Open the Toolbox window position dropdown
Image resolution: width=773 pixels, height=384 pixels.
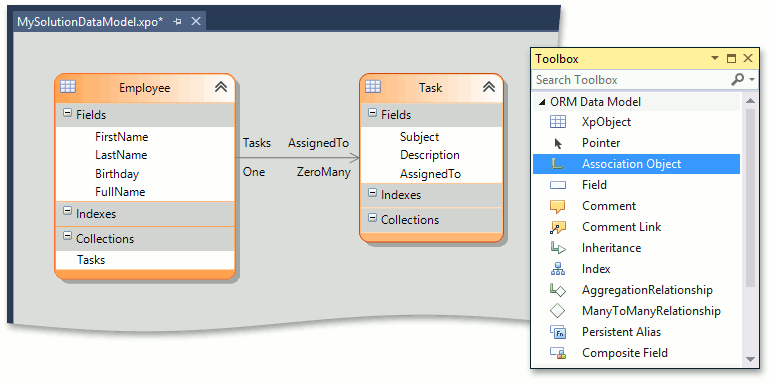[x=715, y=59]
